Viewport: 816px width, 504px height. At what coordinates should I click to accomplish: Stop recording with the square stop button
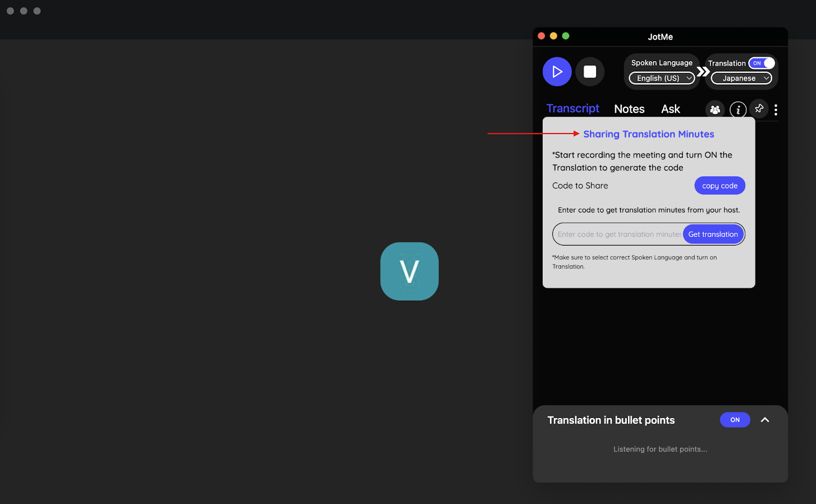point(590,72)
